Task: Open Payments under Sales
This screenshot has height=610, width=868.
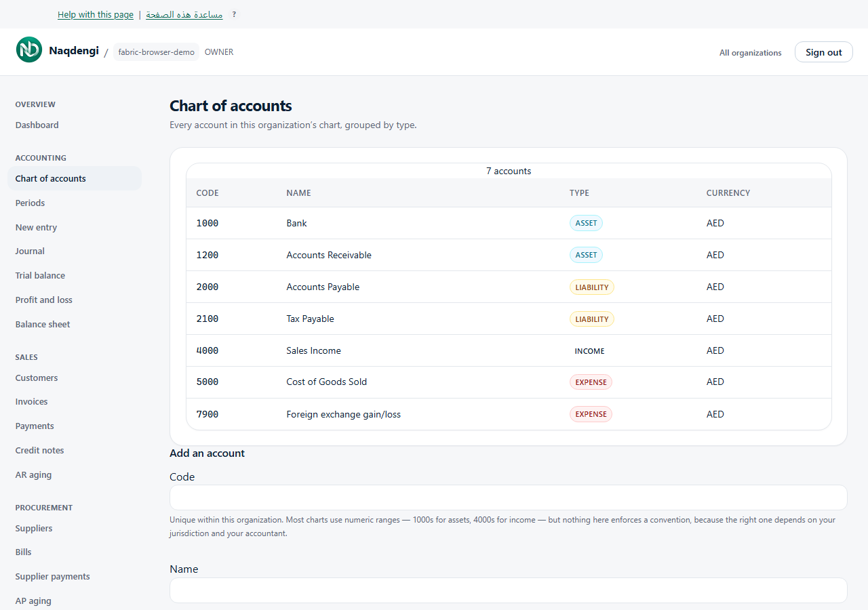Action: click(x=35, y=426)
